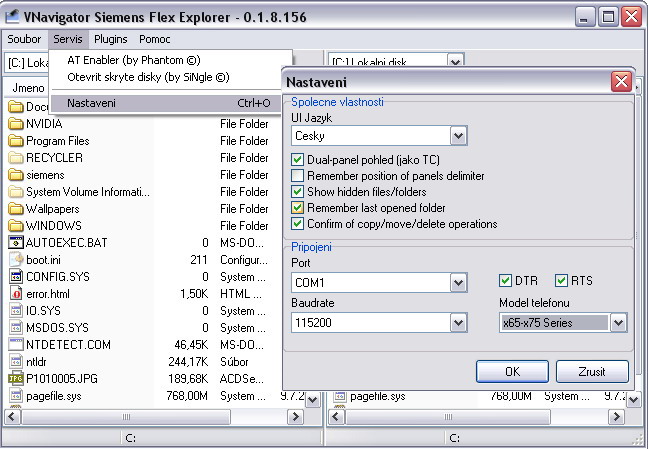The width and height of the screenshot is (648, 449).
Task: Toggle Show hidden files/folders checkbox
Action: [x=297, y=191]
